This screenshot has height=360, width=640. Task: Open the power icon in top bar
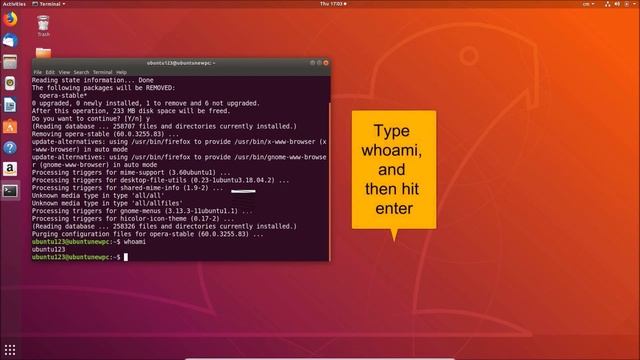pyautogui.click(x=627, y=4)
